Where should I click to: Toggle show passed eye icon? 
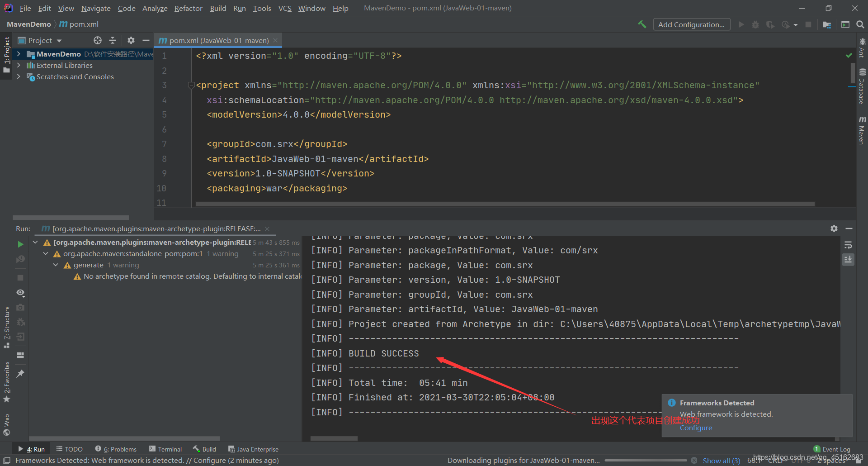[x=20, y=293]
